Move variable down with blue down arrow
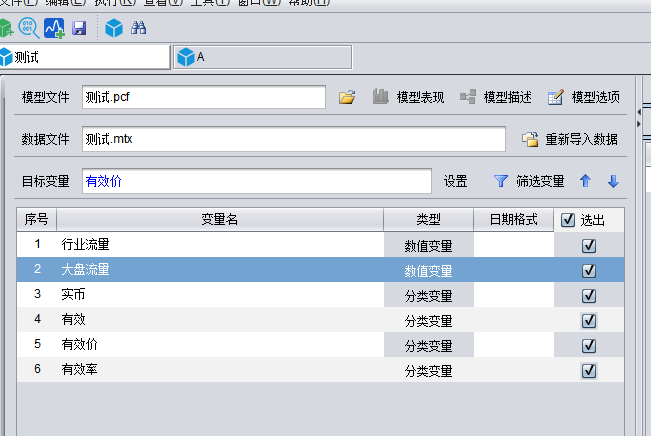 [613, 181]
